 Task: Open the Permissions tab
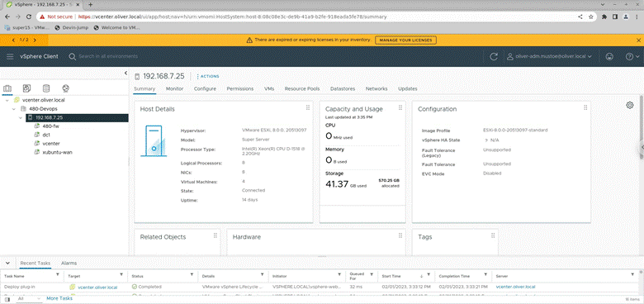(240, 88)
